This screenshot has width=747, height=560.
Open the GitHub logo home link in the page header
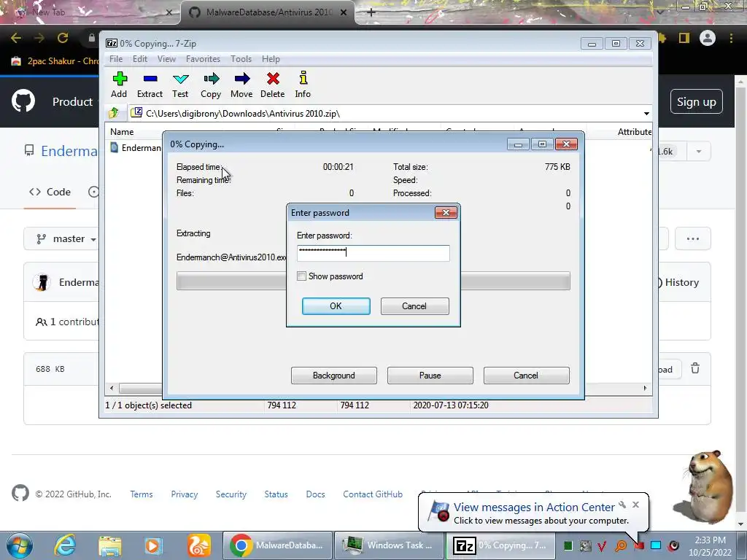coord(23,101)
